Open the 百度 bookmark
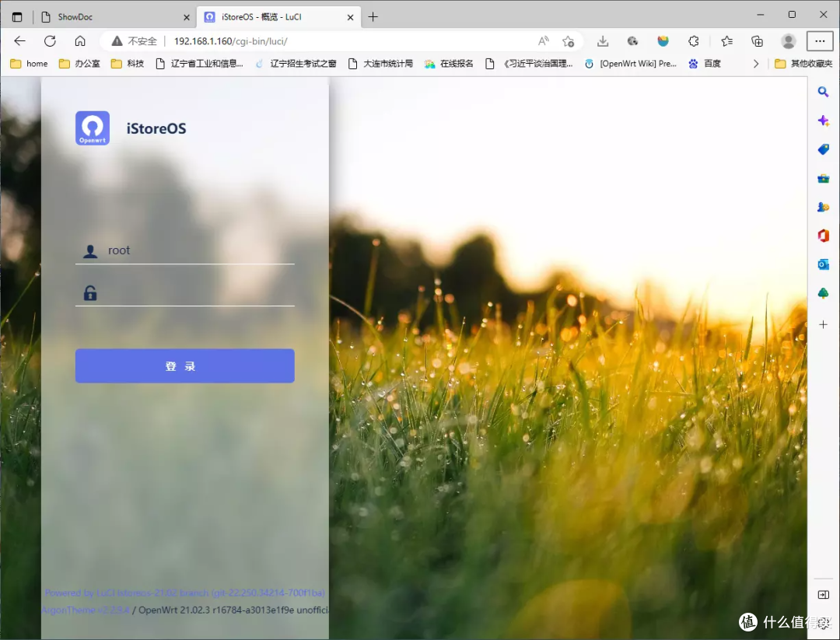 [x=705, y=64]
